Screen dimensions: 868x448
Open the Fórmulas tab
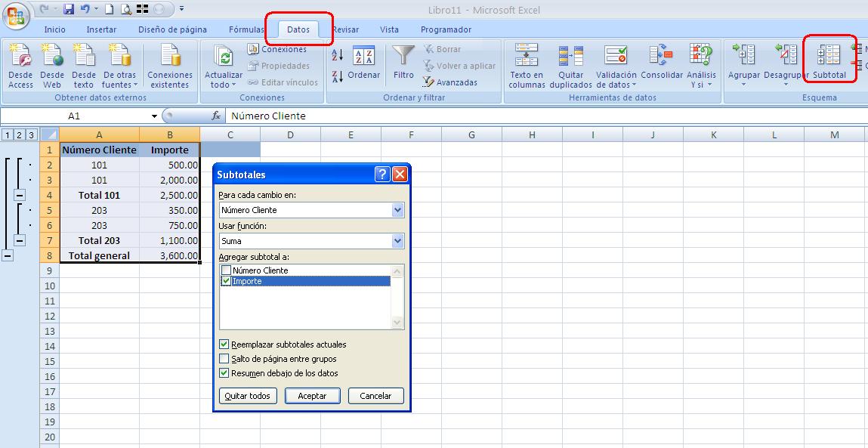point(246,30)
